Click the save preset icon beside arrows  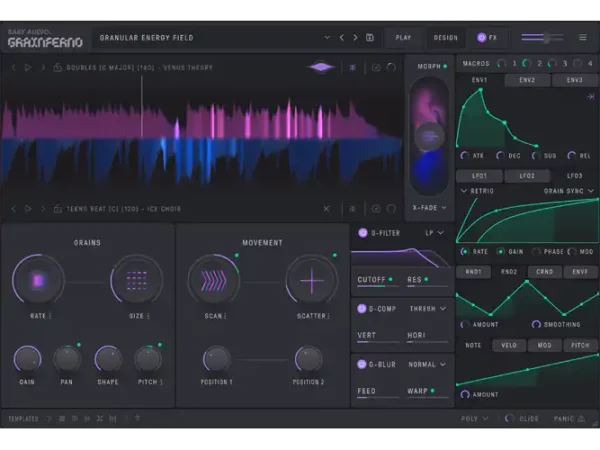[370, 38]
